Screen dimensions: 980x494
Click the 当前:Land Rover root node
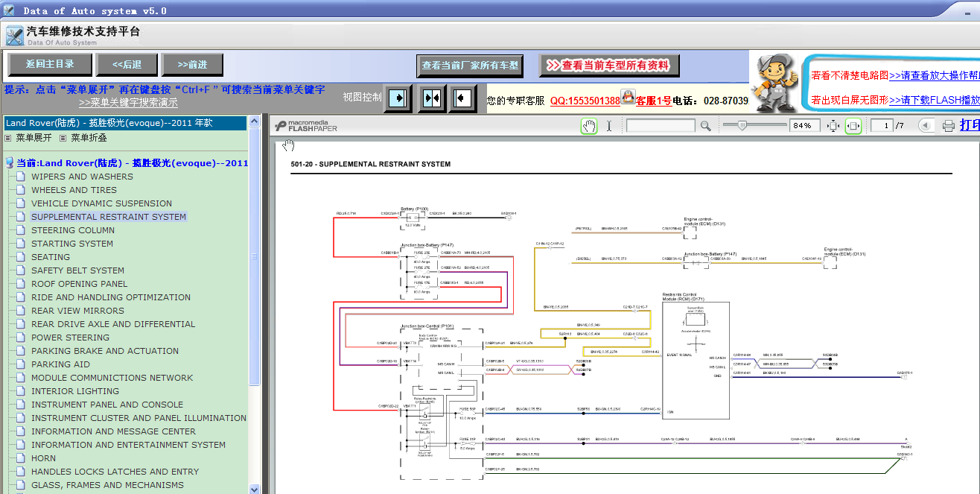133,162
